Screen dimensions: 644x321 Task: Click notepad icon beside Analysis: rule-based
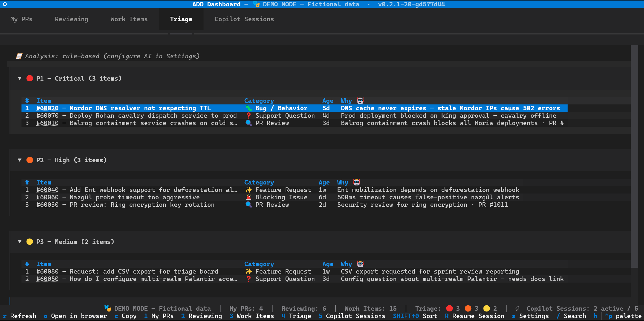(19, 56)
